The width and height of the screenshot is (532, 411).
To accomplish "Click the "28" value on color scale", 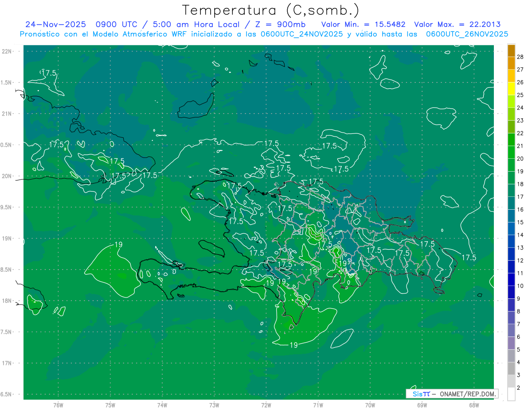I will 520,57.
